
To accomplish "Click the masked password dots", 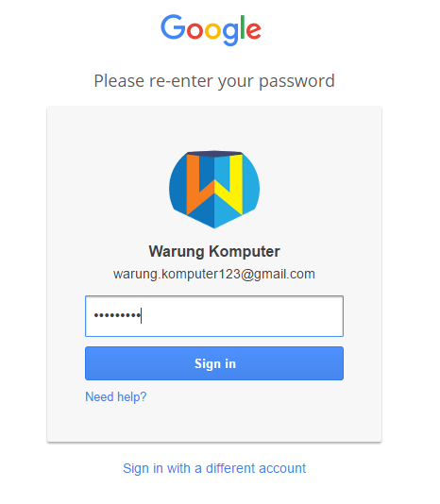I will [x=117, y=315].
